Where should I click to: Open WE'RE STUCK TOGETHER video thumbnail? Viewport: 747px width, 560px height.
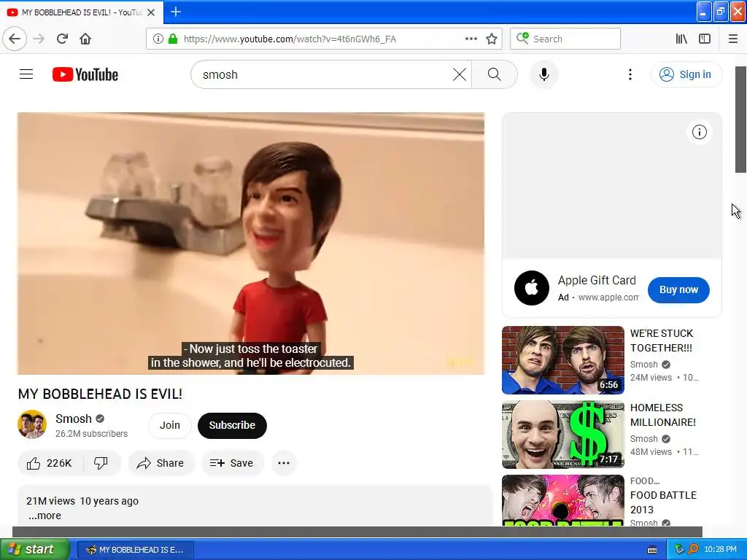[562, 360]
